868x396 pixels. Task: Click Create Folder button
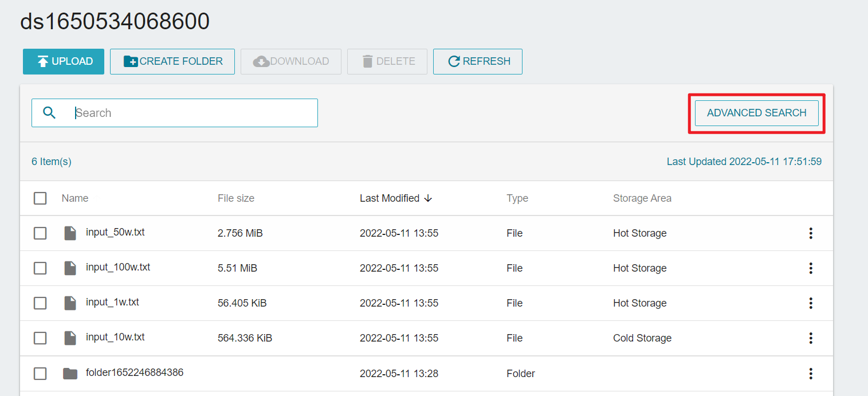click(172, 61)
